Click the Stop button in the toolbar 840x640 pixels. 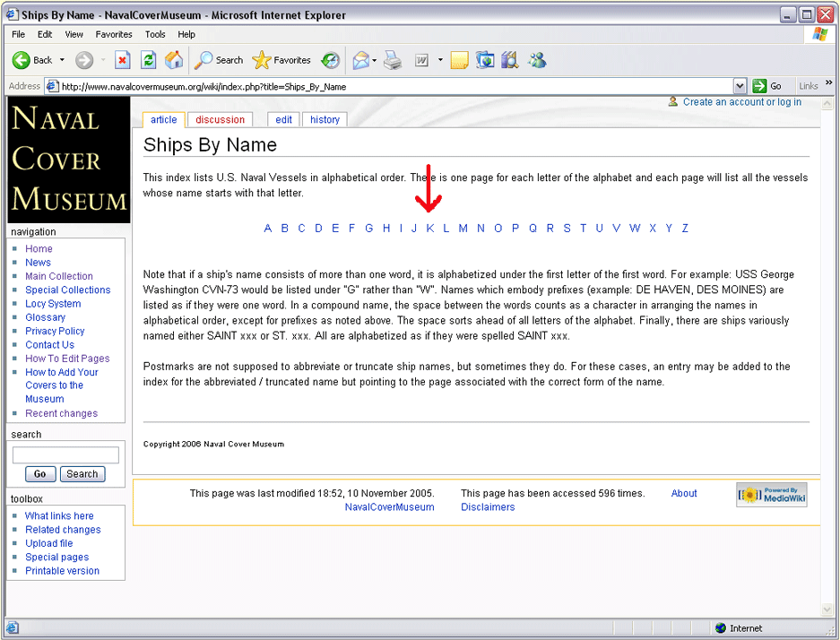pos(123,60)
